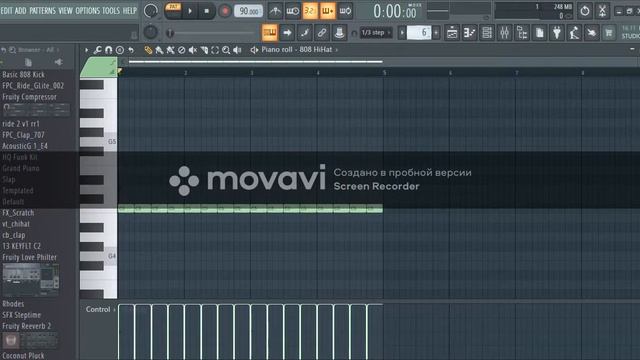Open the pattern selector showing 6
Image resolution: width=640 pixels, height=360 pixels.
click(419, 32)
